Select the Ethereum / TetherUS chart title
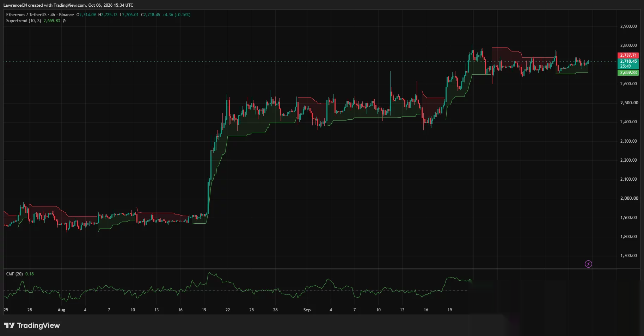Screen dimensions: 644x336 (26, 15)
